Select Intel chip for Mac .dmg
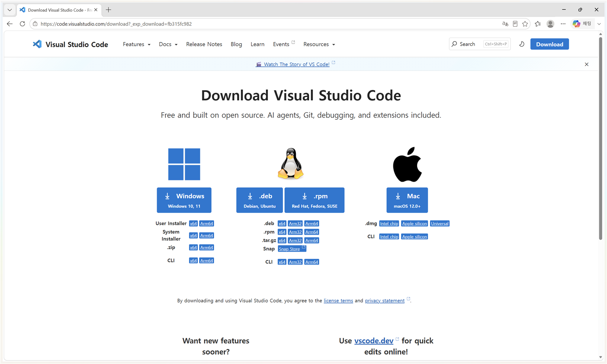 click(389, 224)
